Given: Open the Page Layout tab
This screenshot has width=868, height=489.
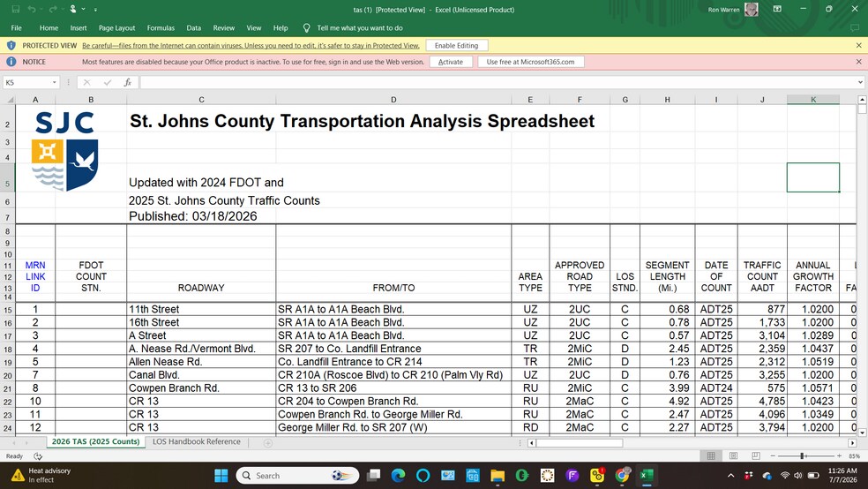Looking at the screenshot, I should tap(116, 27).
